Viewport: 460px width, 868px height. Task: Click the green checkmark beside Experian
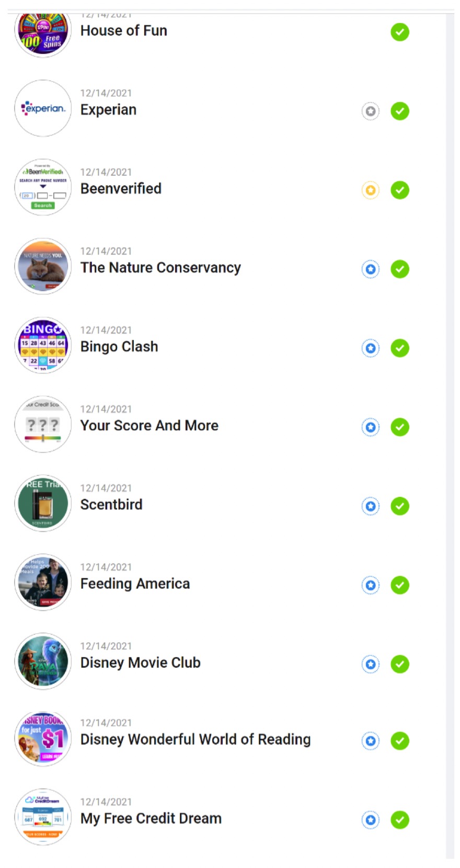tap(400, 111)
